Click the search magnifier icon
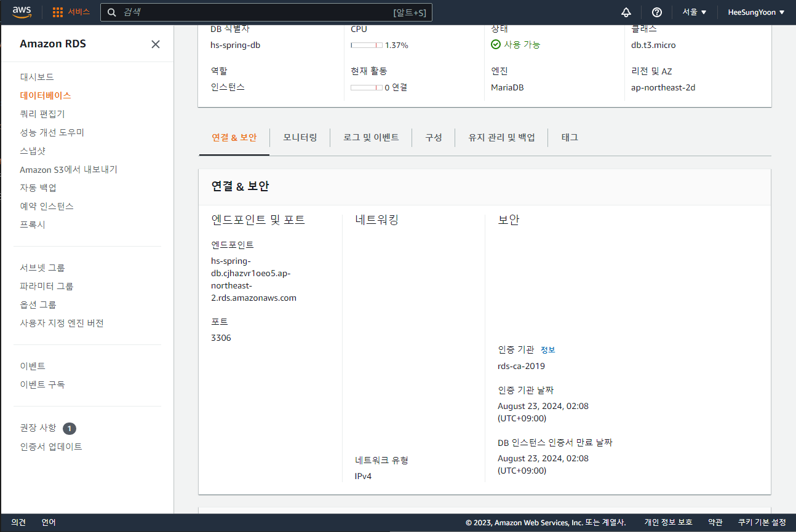The height and width of the screenshot is (532, 796). 112,12
